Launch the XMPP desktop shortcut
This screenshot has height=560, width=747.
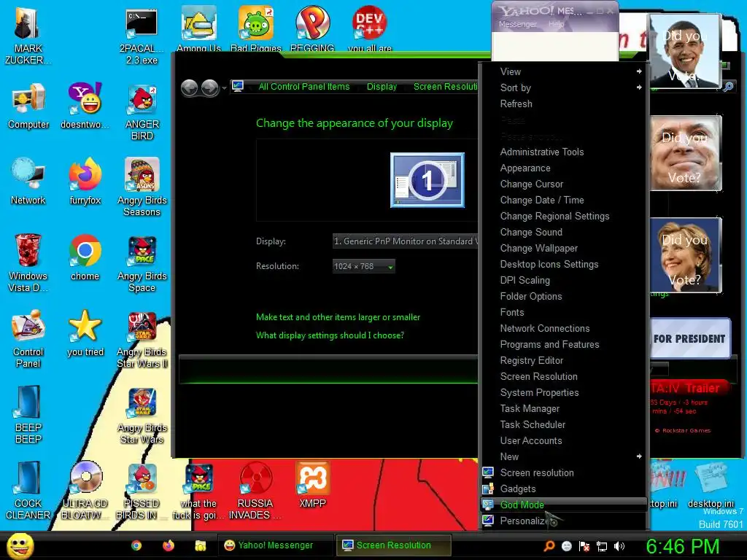tap(312, 485)
